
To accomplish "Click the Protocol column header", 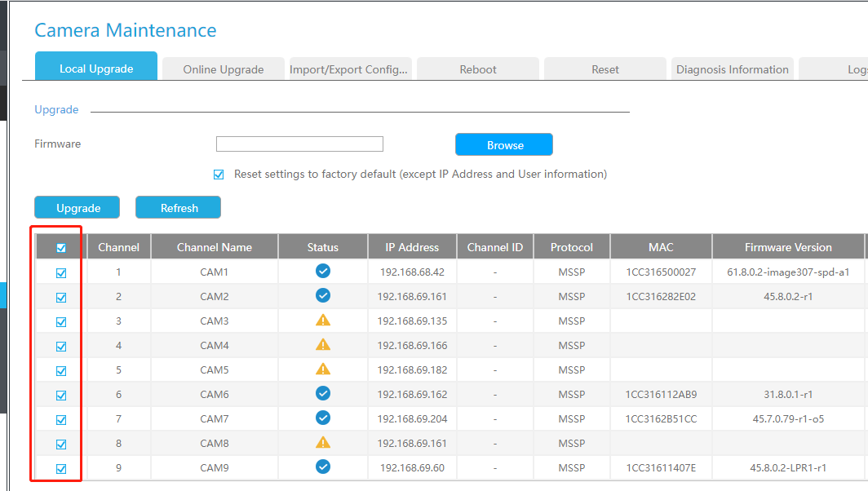I will (x=571, y=247).
